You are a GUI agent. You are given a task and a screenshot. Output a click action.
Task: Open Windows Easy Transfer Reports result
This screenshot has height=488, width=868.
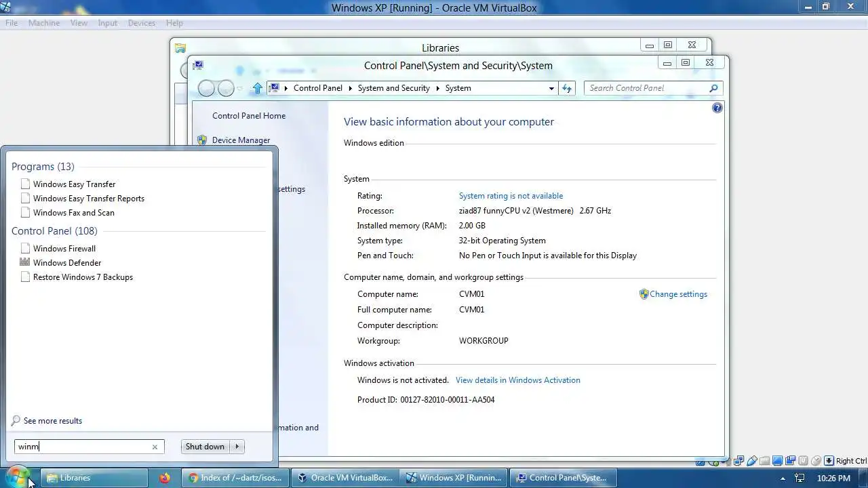coord(88,199)
